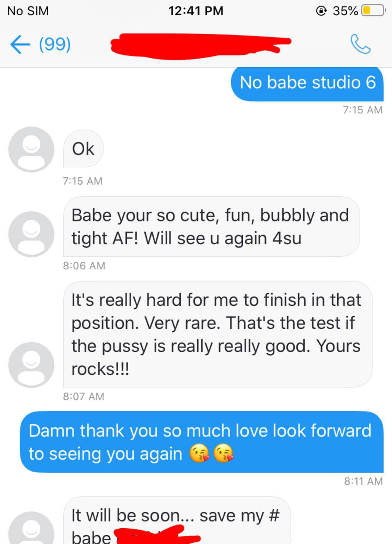Select the "No babe studio 6" message bubble
The height and width of the screenshot is (544, 392).
[x=307, y=83]
